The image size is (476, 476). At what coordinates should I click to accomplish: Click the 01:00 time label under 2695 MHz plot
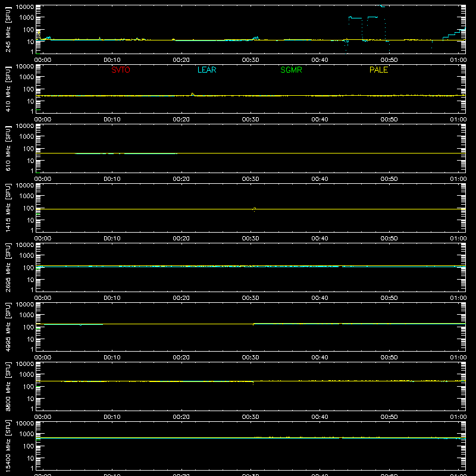tap(458, 298)
